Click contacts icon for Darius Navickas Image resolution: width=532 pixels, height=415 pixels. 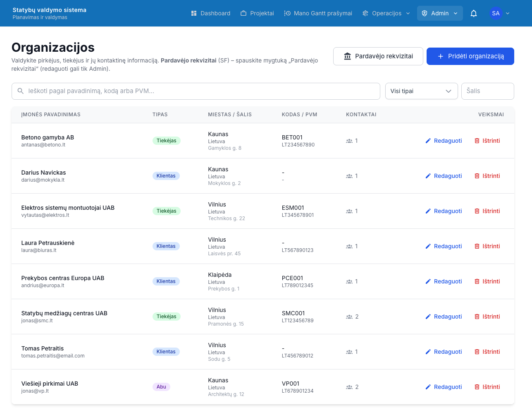349,176
